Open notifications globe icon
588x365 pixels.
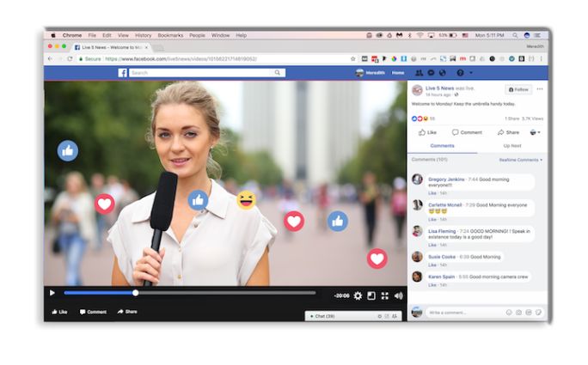(442, 73)
